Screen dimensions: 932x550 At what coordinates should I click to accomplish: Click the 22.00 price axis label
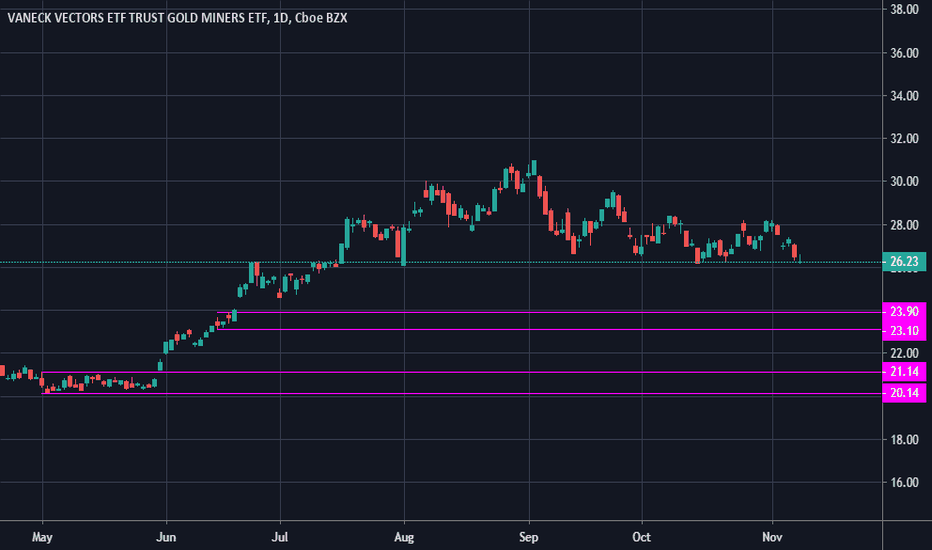coord(904,353)
